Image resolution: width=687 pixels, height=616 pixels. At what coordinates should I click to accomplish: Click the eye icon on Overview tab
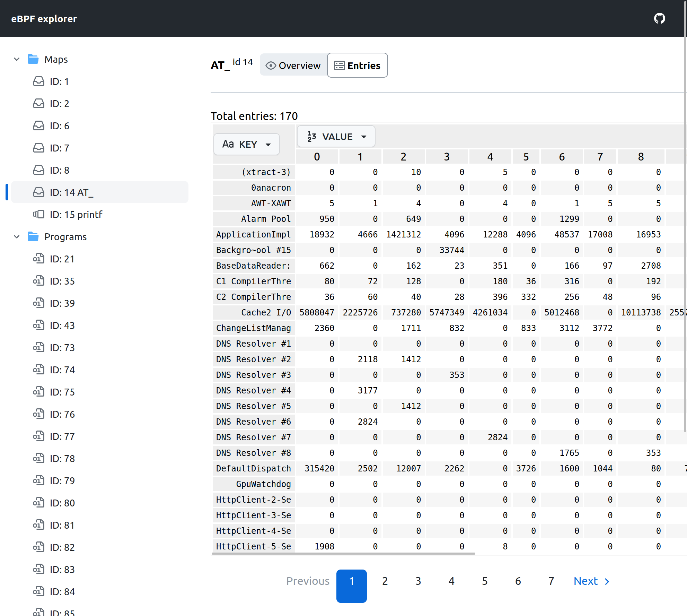coord(271,66)
